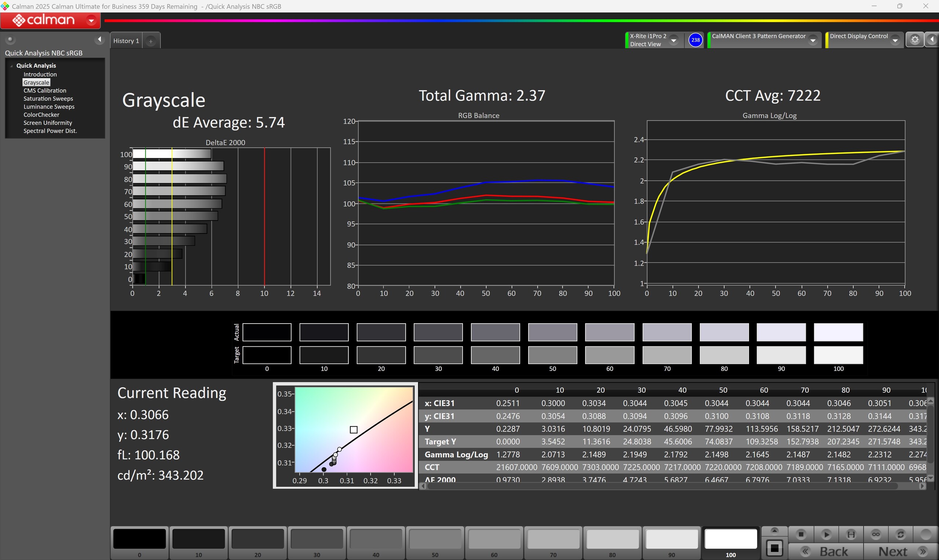Open the X-Rite i1Pro 2 meter dropdown
Image resolution: width=939 pixels, height=560 pixels.
click(x=673, y=40)
